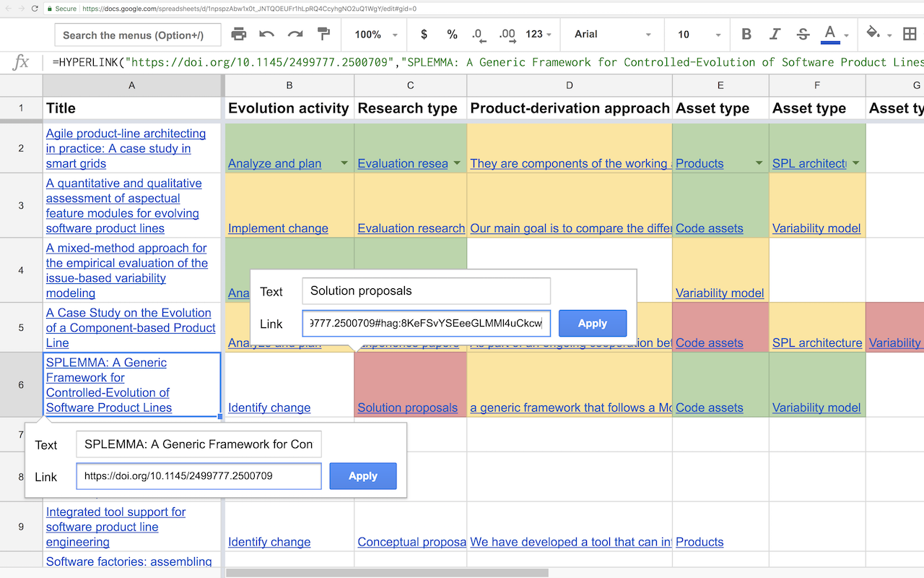
Task: Open Agile product-line architecting link
Action: tap(126, 148)
